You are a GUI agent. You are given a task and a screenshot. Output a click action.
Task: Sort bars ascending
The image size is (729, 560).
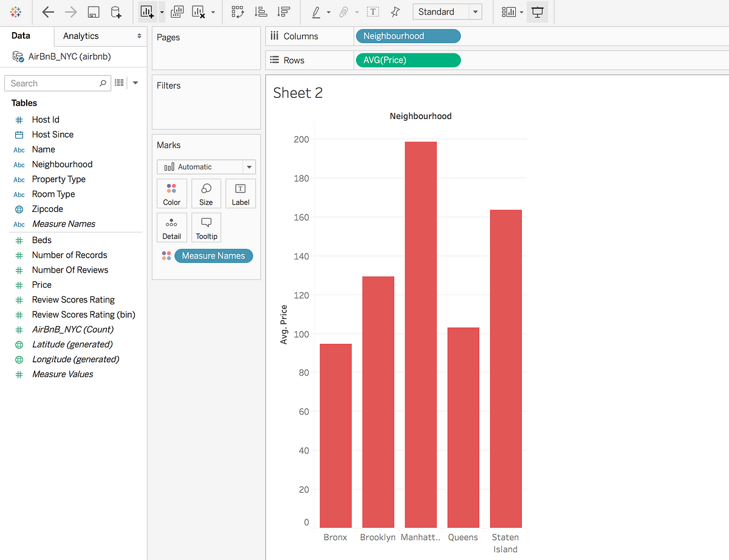(x=261, y=12)
